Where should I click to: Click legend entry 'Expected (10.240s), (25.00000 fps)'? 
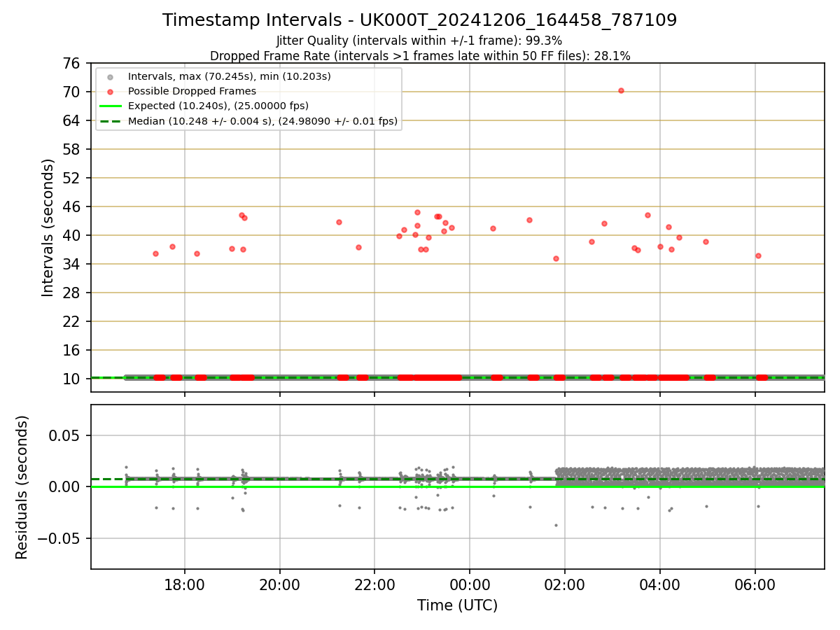coord(218,106)
